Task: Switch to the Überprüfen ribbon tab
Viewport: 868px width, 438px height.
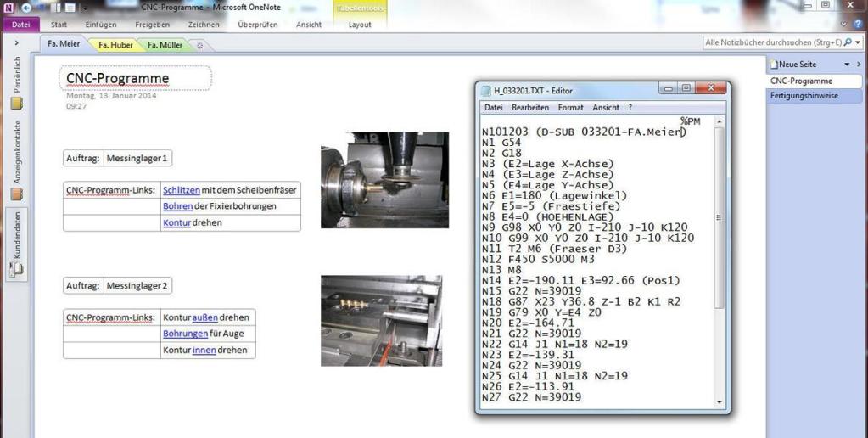Action: click(x=257, y=25)
